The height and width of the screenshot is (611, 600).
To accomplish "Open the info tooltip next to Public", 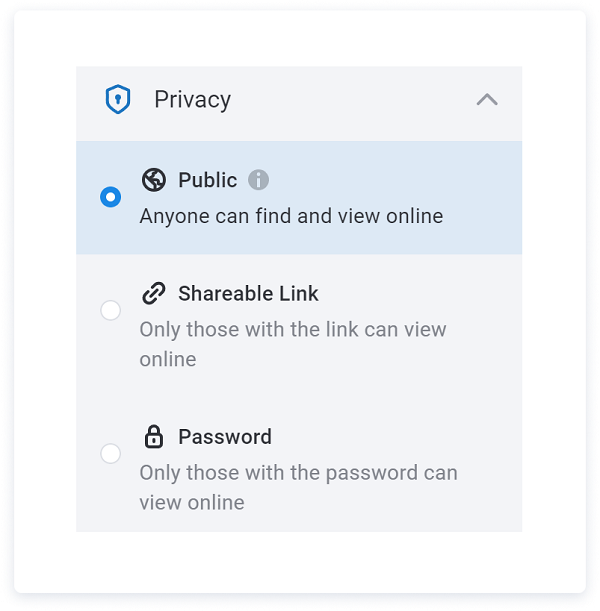I will (x=259, y=180).
